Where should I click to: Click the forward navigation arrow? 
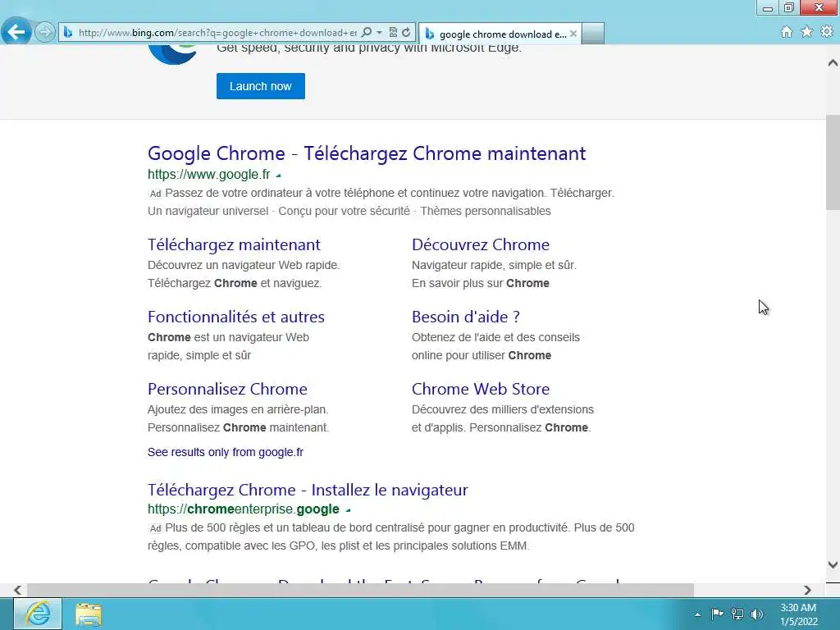click(46, 32)
